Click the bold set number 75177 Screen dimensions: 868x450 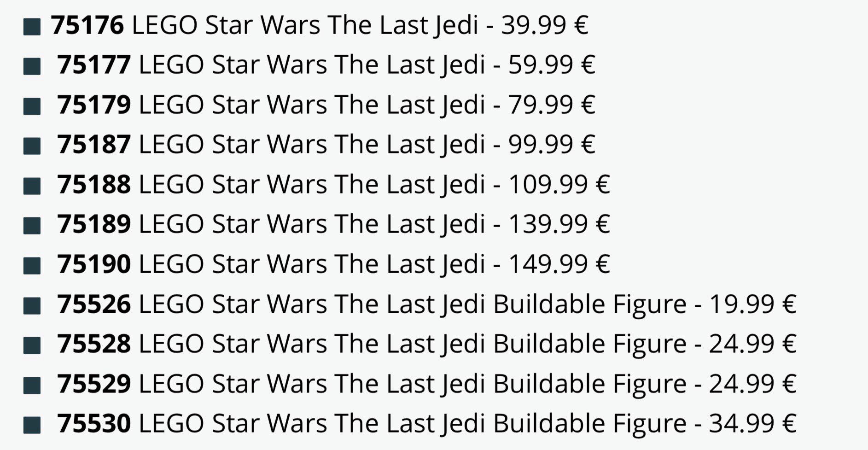click(94, 64)
